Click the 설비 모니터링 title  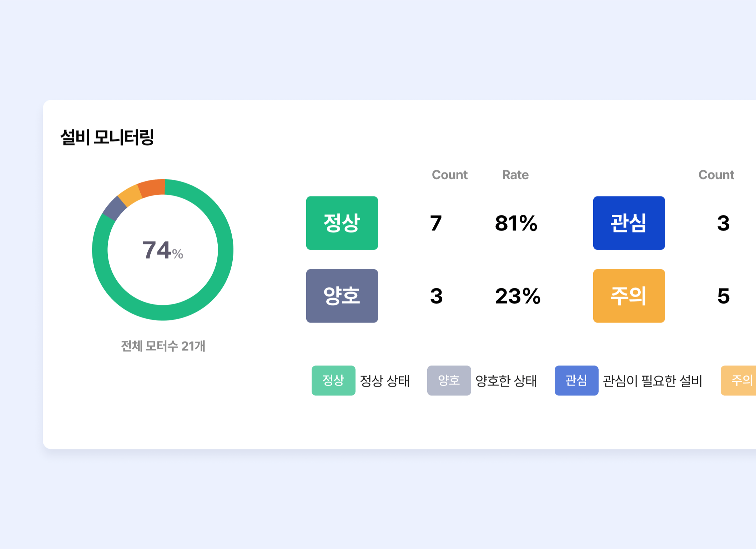[107, 137]
